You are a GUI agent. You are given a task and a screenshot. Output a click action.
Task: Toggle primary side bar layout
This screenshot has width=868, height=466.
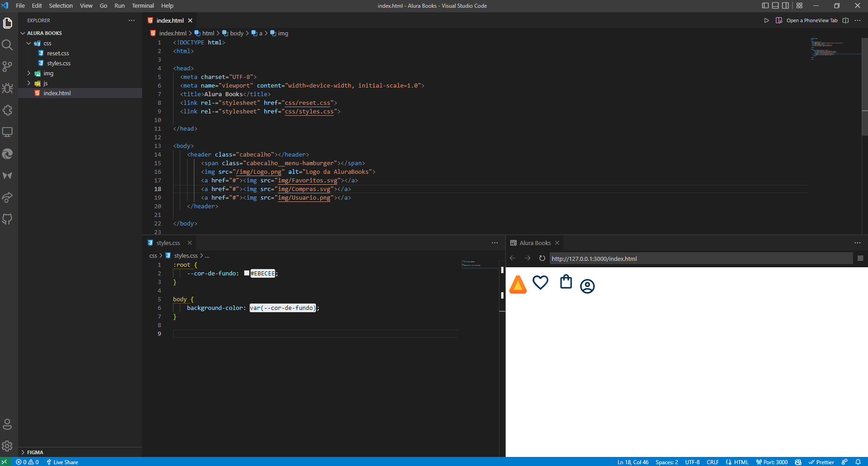pos(765,5)
